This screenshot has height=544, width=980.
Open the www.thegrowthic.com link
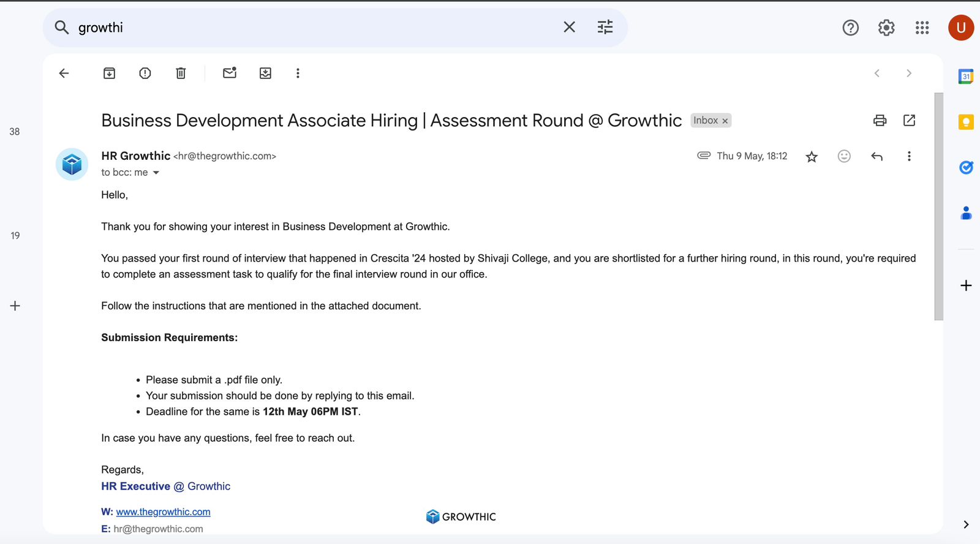pyautogui.click(x=163, y=512)
